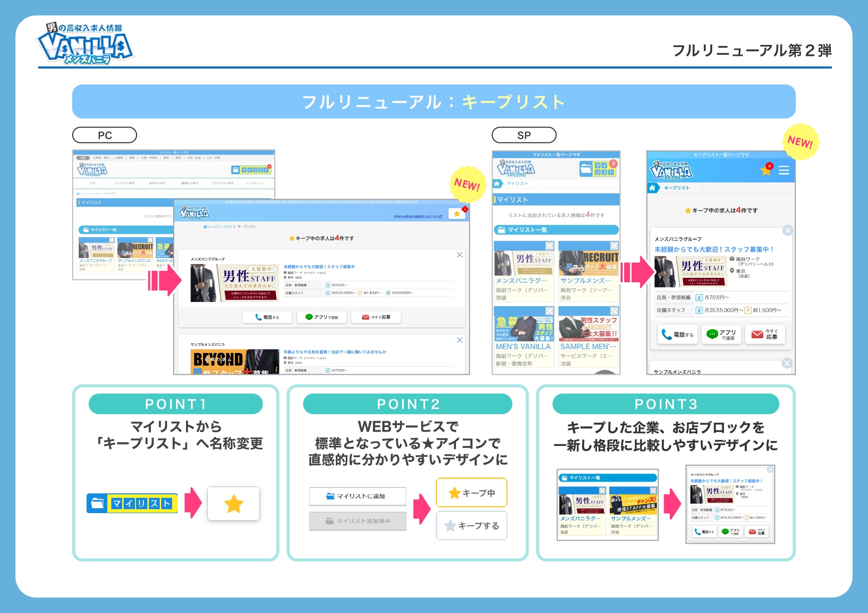
Task: Remove RECRUIT card in old SP マイリスト
Action: (614, 246)
